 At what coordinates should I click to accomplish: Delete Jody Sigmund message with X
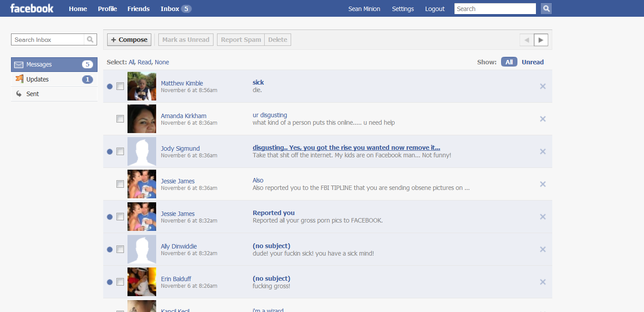click(x=543, y=152)
